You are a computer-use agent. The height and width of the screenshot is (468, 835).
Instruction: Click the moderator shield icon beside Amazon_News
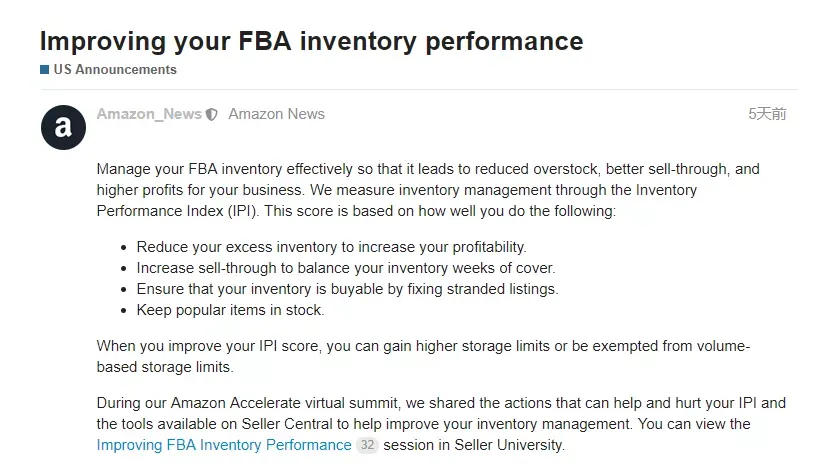[212, 114]
